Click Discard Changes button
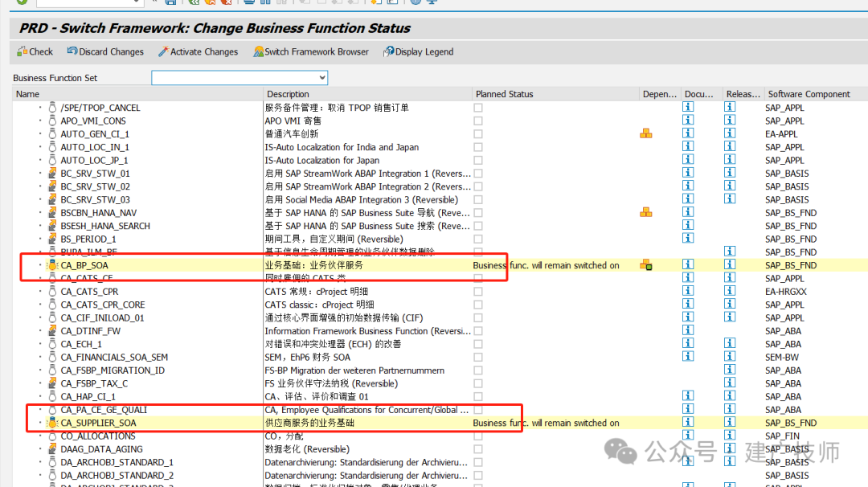Viewport: 868px width, 487px height. [105, 51]
